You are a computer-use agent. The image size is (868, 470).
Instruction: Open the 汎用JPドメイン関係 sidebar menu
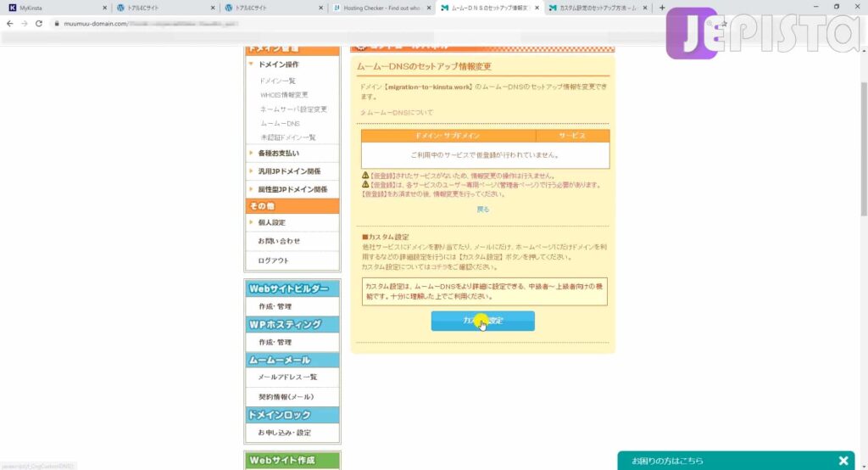289,171
